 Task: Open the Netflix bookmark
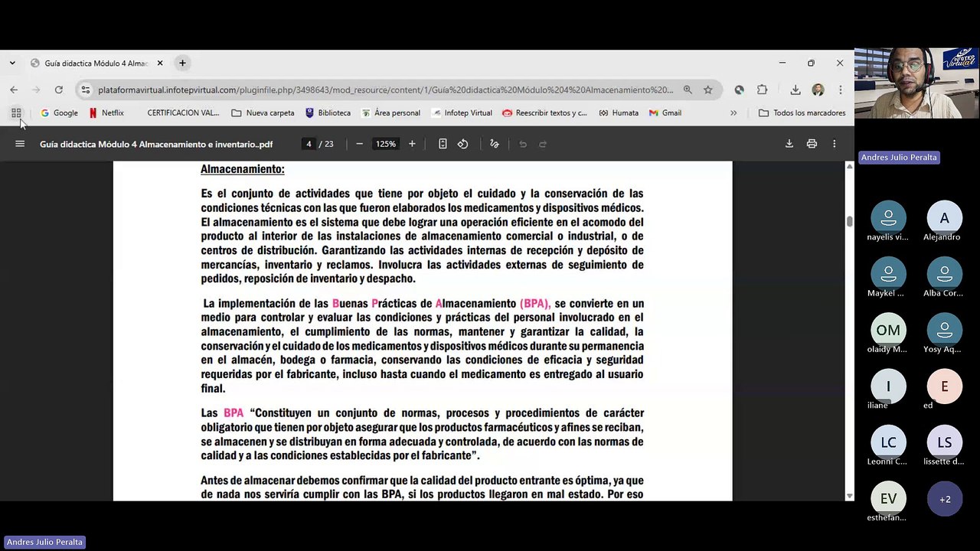pos(106,112)
